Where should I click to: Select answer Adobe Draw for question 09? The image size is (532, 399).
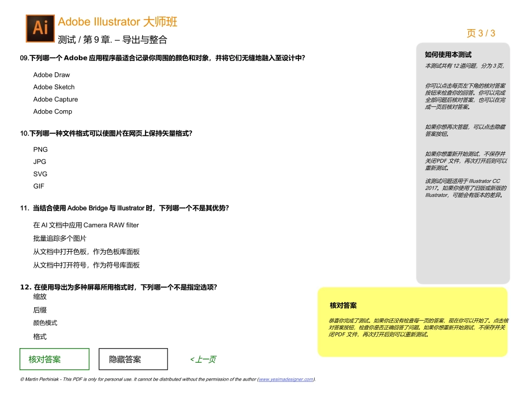click(51, 74)
